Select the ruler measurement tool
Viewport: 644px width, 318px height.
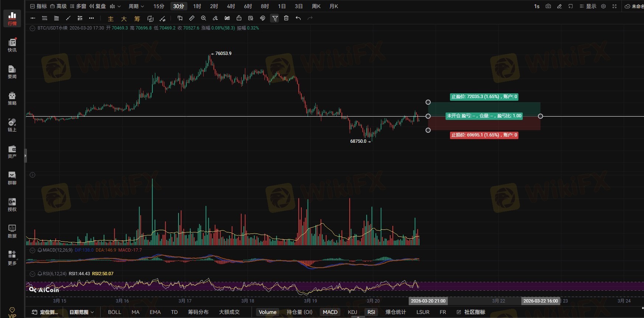click(x=192, y=18)
